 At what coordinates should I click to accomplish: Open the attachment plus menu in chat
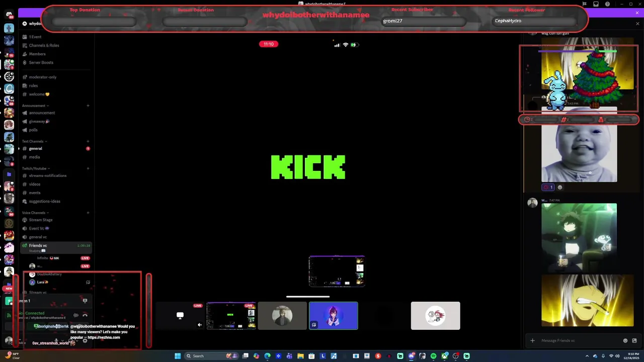(532, 340)
